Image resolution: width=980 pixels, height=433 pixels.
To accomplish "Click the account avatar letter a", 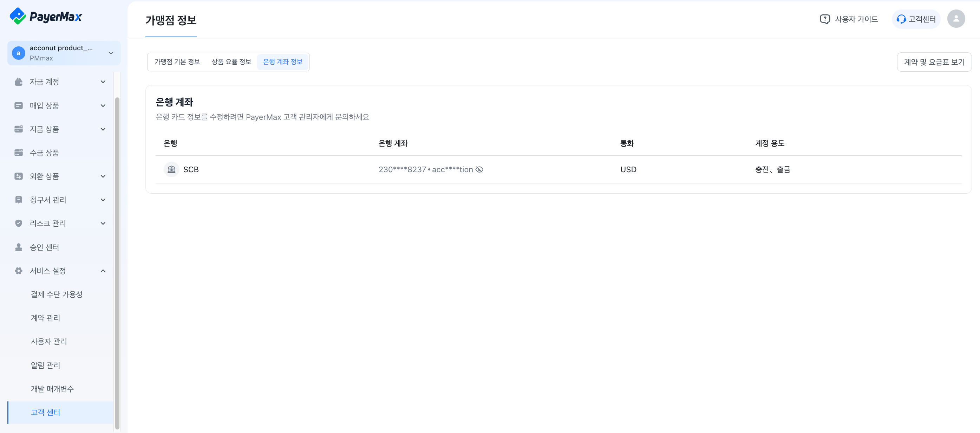I will 18,53.
